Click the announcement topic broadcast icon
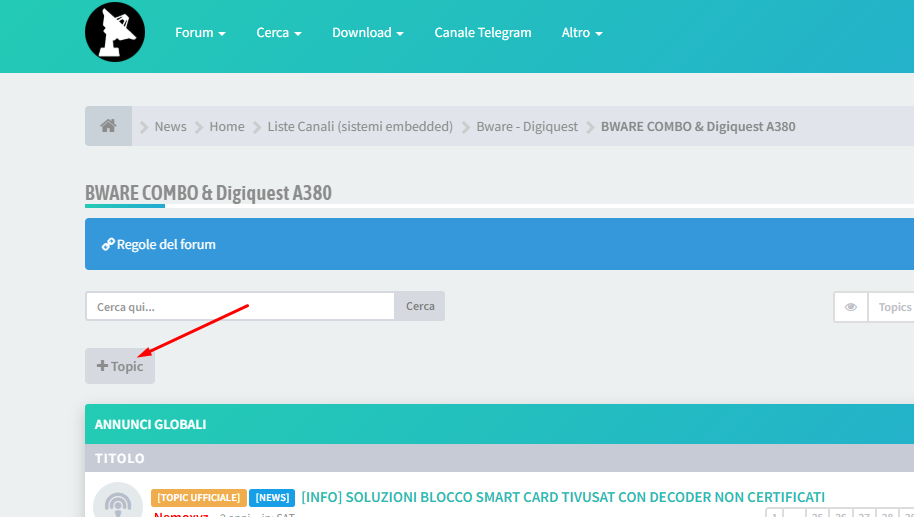914x517 pixels. point(118,501)
